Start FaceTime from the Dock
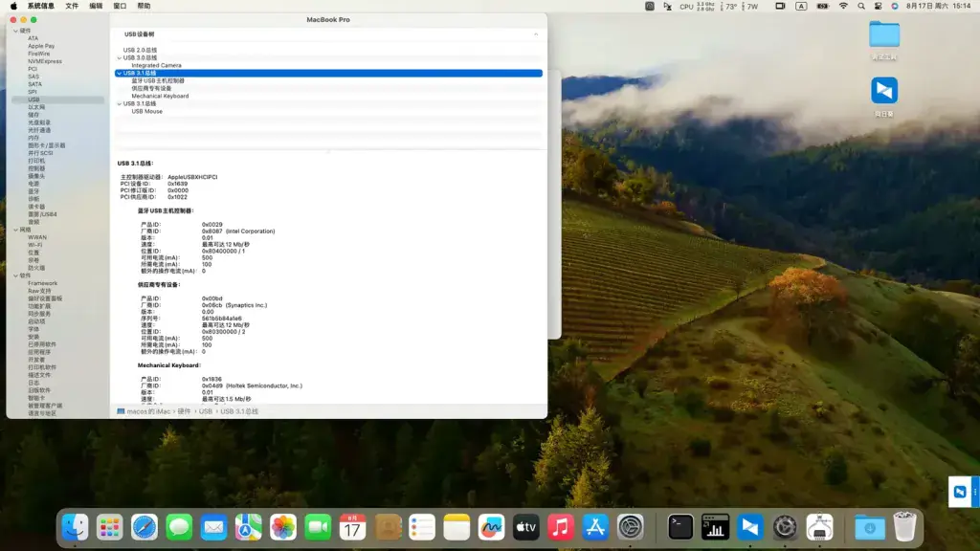Image resolution: width=980 pixels, height=551 pixels. (318, 527)
